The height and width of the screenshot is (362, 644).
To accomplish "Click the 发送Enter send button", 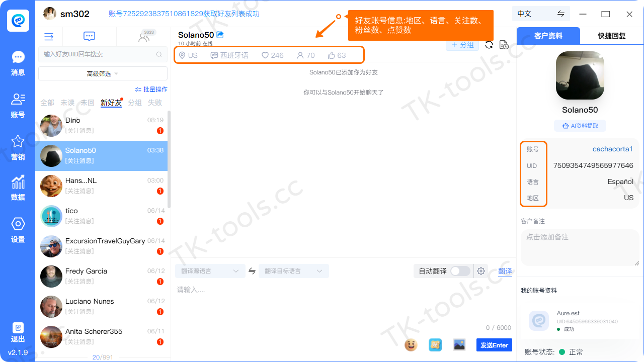I will tap(494, 345).
